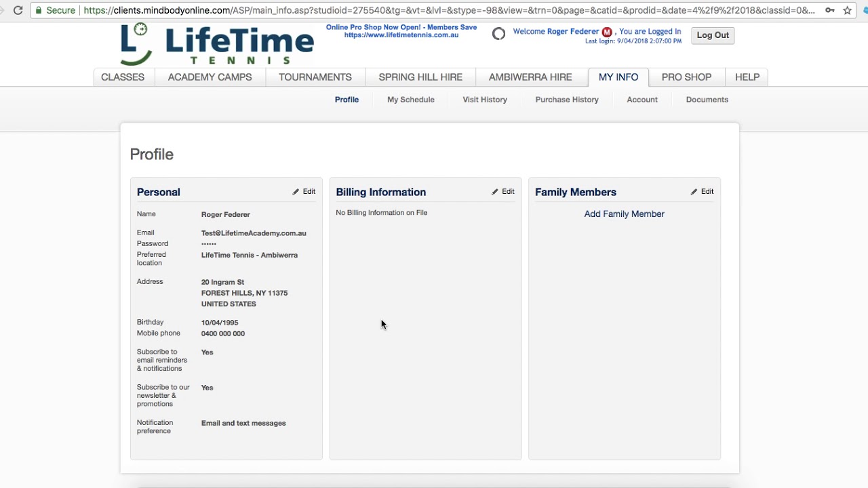Click the Log Out button

tap(713, 35)
